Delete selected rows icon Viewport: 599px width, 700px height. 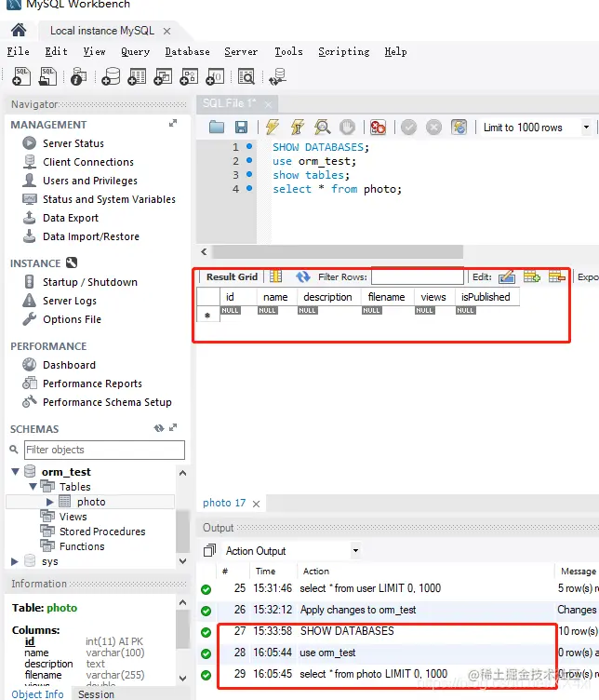click(x=556, y=276)
